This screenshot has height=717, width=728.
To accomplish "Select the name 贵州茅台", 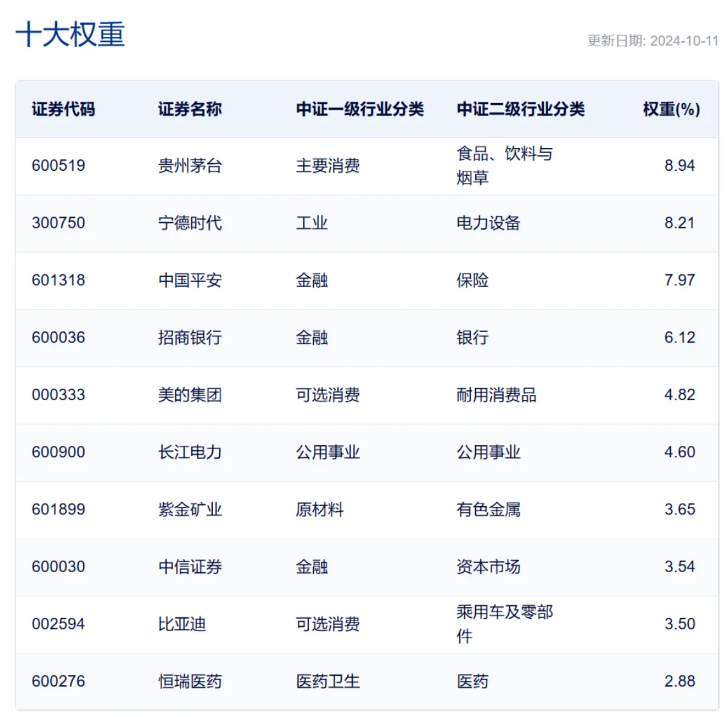I will 190,166.
